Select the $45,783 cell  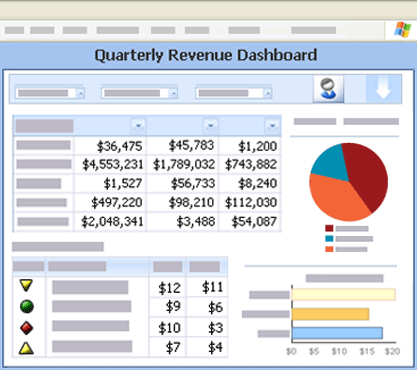pyautogui.click(x=183, y=146)
